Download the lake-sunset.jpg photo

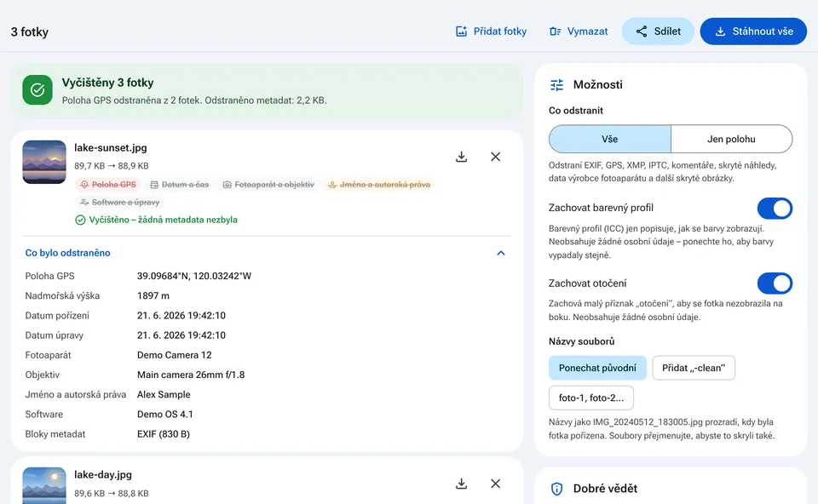click(x=461, y=157)
